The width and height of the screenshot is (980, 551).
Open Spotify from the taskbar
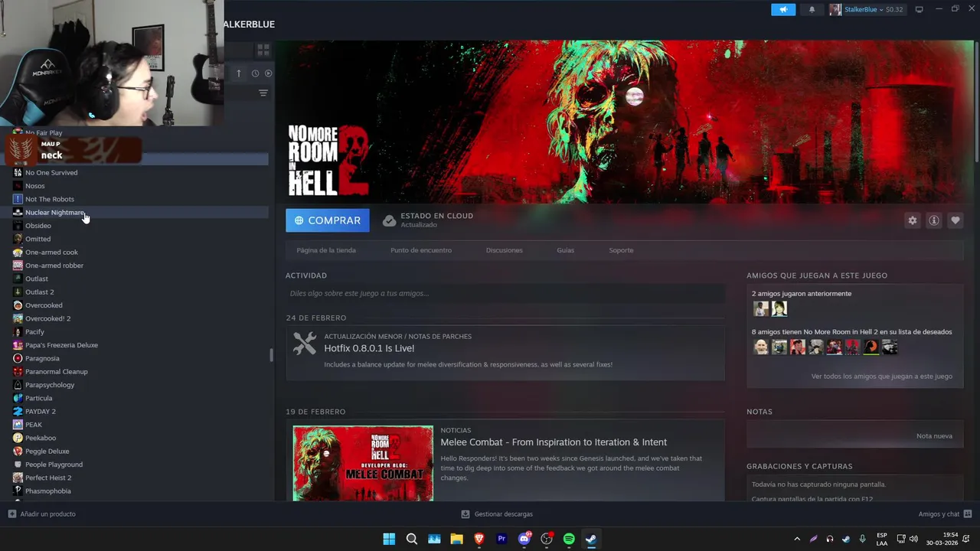[569, 539]
